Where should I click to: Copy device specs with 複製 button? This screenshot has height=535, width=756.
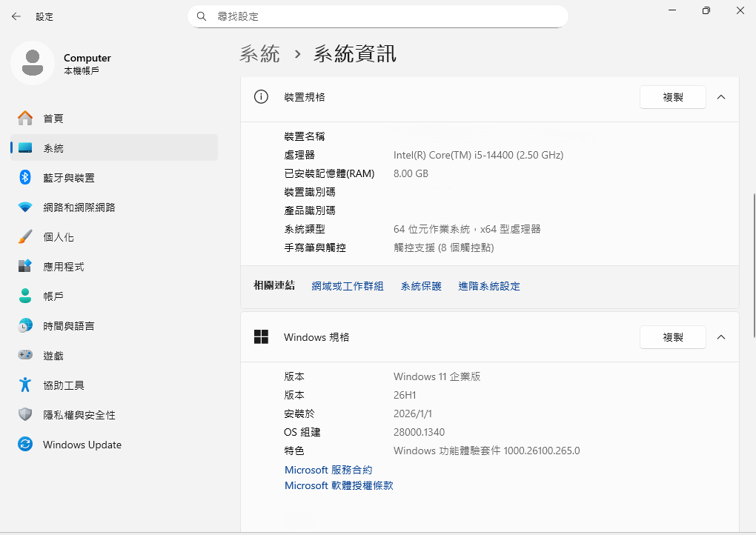672,97
